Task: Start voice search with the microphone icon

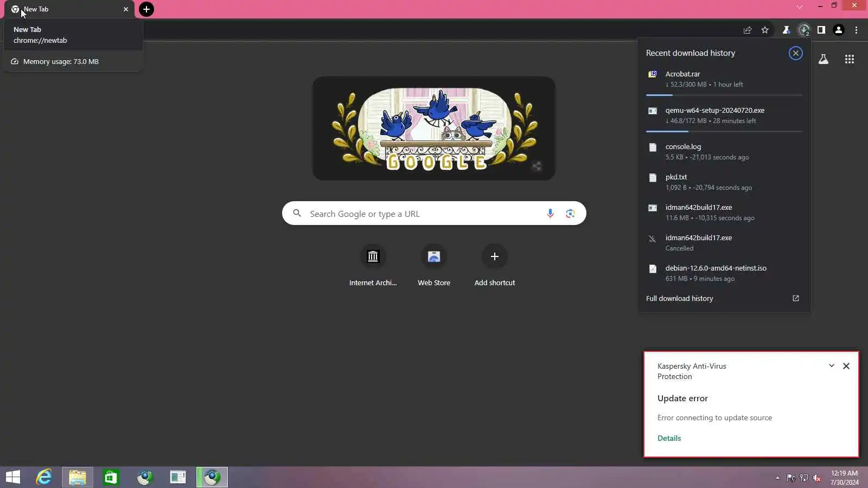Action: [550, 214]
